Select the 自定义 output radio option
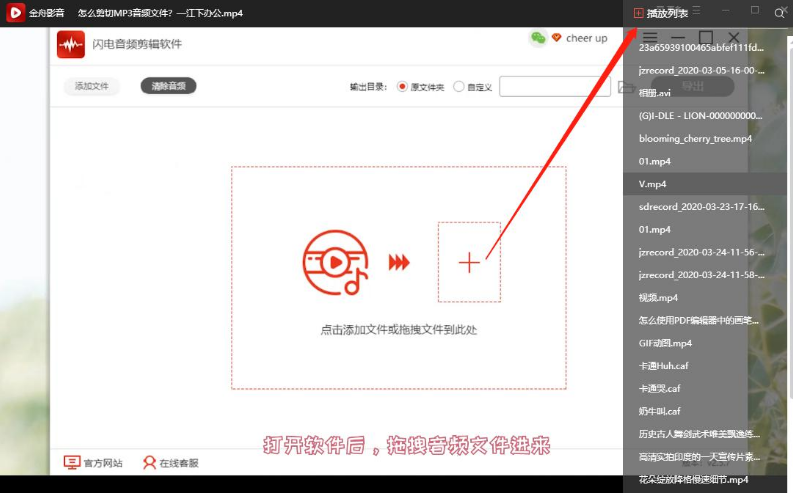This screenshot has width=793, height=493. pyautogui.click(x=458, y=86)
